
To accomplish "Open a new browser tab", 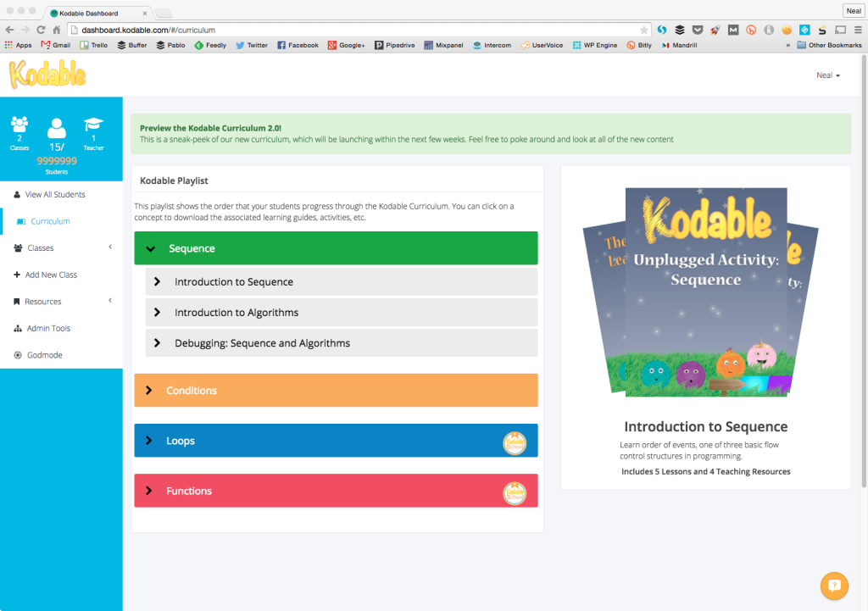I will pos(163,14).
